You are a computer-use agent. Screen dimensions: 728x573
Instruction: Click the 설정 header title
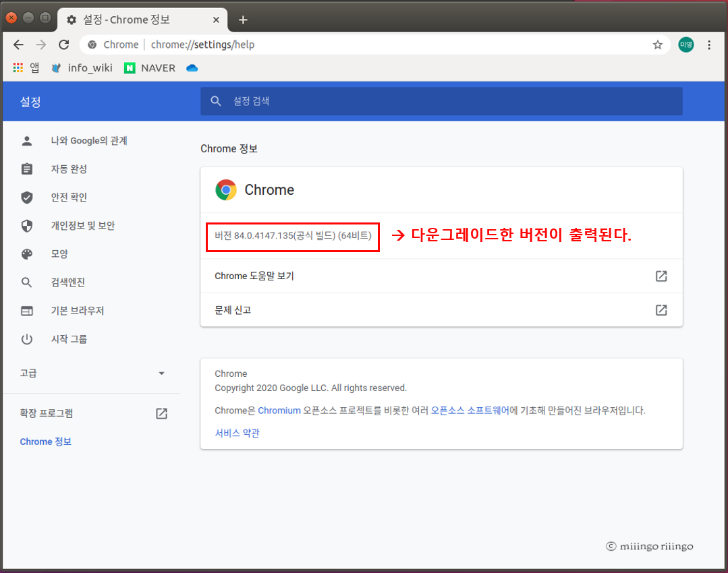click(30, 102)
